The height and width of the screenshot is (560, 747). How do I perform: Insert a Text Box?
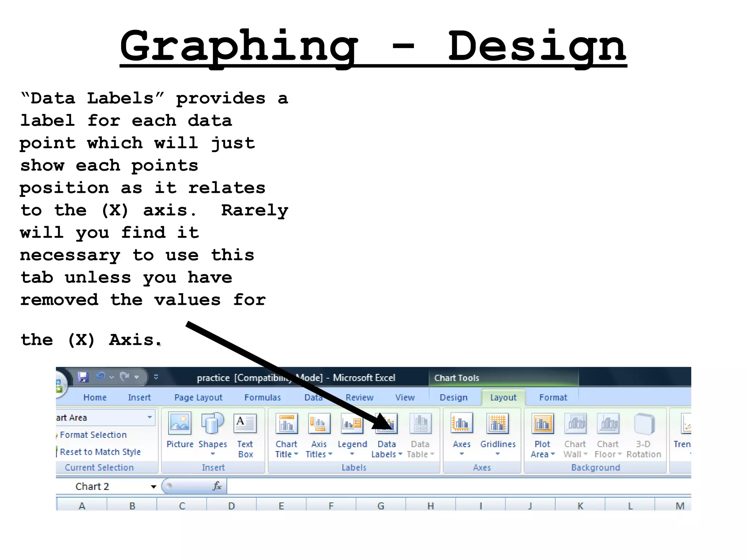point(245,435)
